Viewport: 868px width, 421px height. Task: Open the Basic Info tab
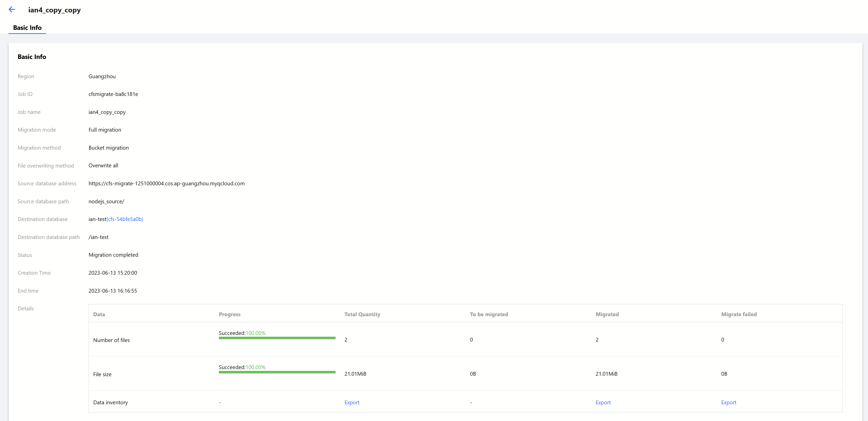[27, 28]
